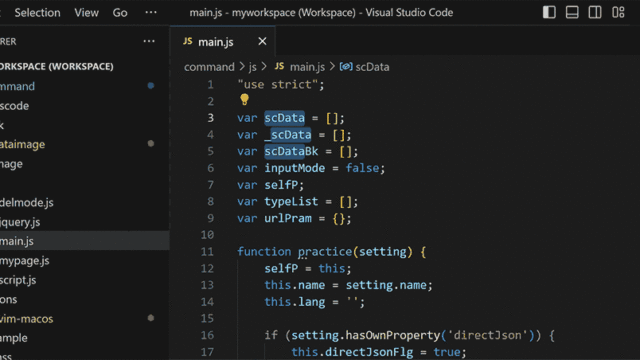Click practice function name on line 11

click(325, 252)
